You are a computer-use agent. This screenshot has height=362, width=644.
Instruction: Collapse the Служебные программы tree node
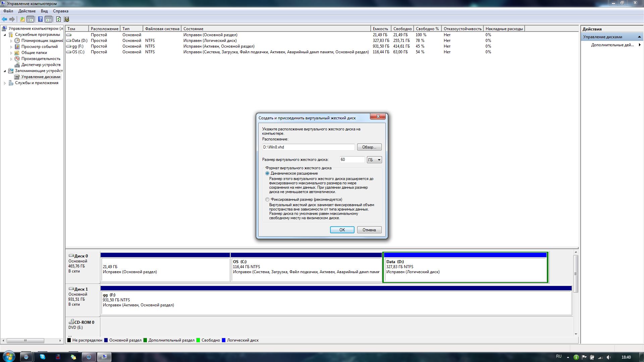(5, 35)
